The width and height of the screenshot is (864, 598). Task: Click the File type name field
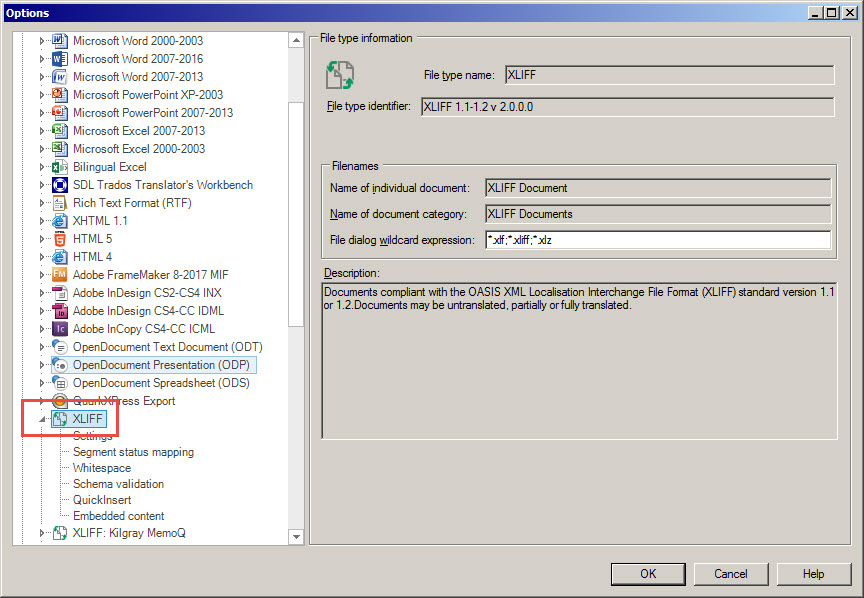point(669,75)
